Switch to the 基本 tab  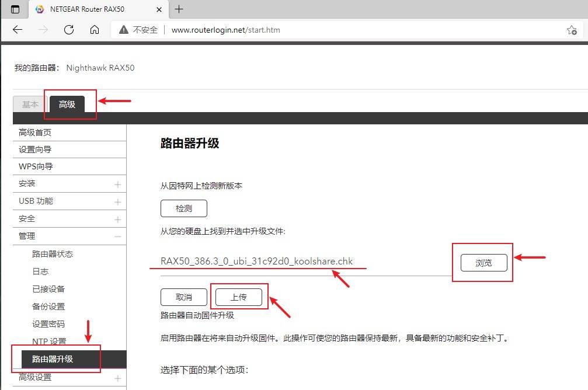point(30,104)
